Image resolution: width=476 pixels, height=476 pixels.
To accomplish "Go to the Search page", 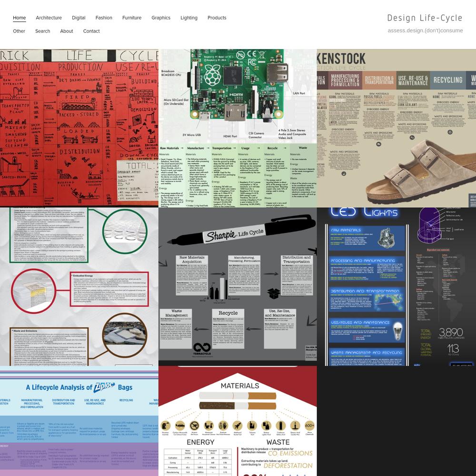I will point(42,31).
